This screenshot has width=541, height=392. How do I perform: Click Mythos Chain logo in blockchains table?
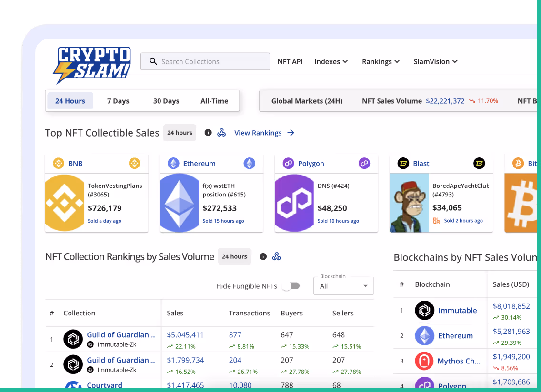424,361
